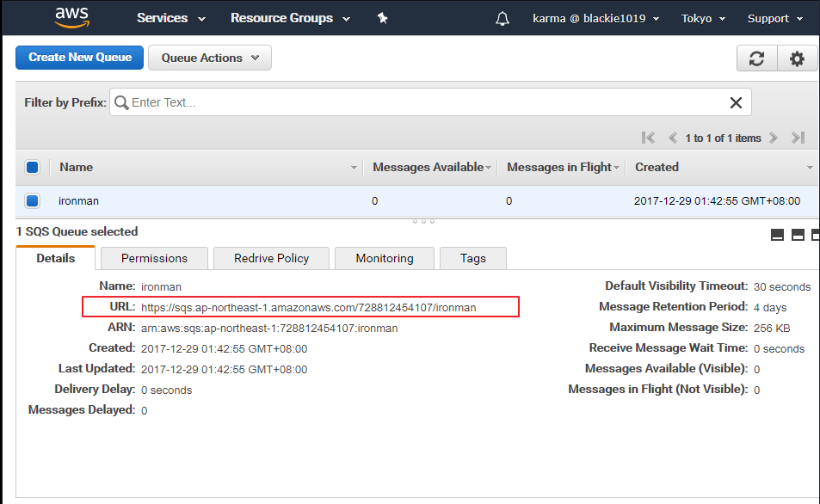Open the Tokyo region selector
The image size is (820, 504).
pyautogui.click(x=703, y=18)
